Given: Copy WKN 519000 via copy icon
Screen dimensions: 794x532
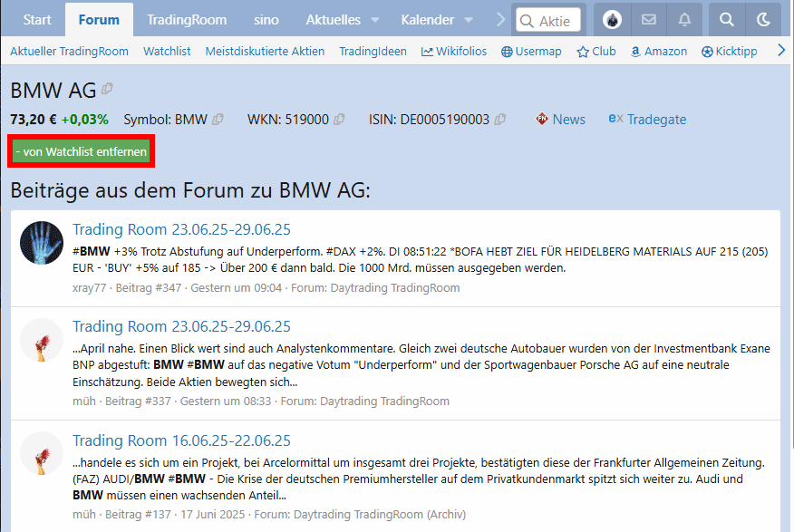Looking at the screenshot, I should coord(339,120).
